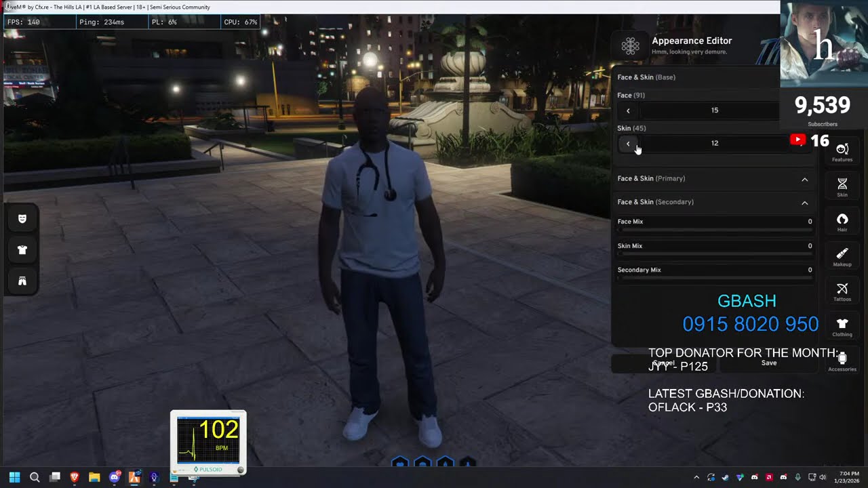
Task: Toggle the pants camera view icon
Action: (22, 281)
